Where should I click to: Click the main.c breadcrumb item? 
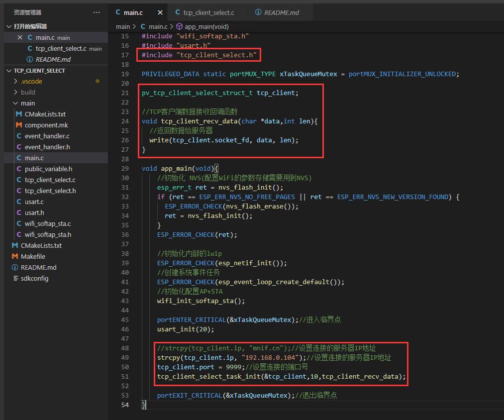click(158, 27)
